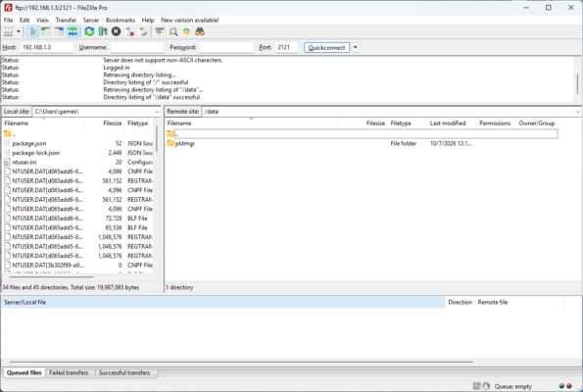Focus the Username input field
The image size is (583, 392).
[137, 47]
